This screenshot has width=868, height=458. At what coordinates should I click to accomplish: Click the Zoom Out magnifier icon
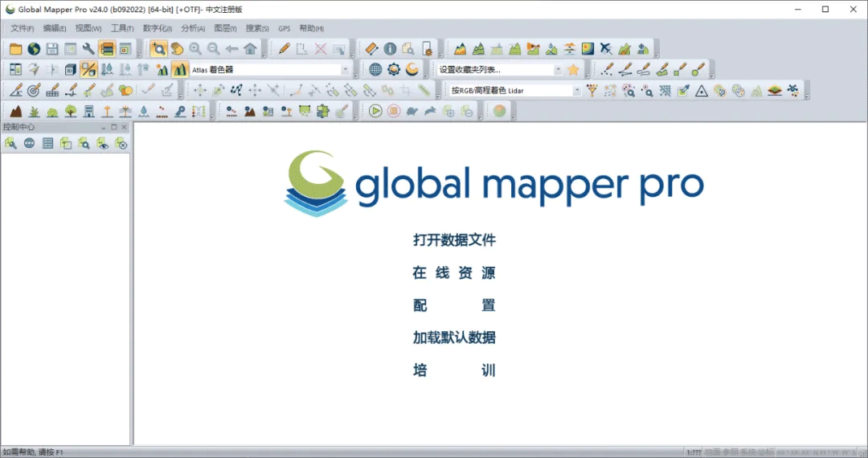click(214, 49)
